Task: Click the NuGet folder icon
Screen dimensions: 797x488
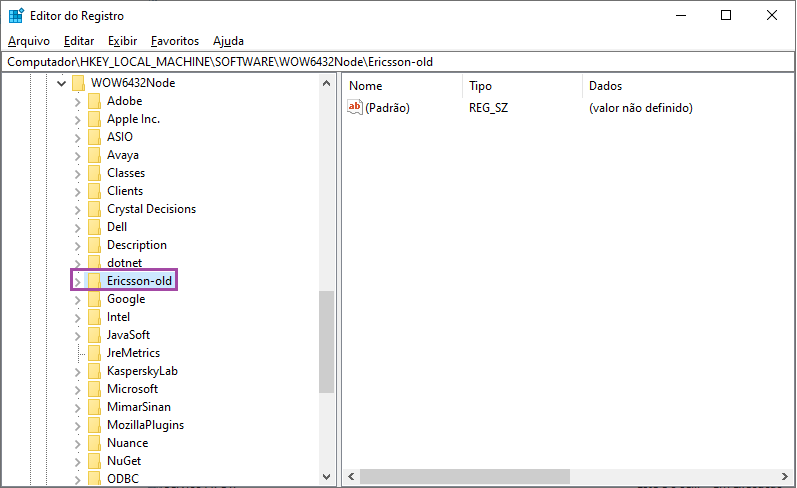Action: tap(94, 461)
